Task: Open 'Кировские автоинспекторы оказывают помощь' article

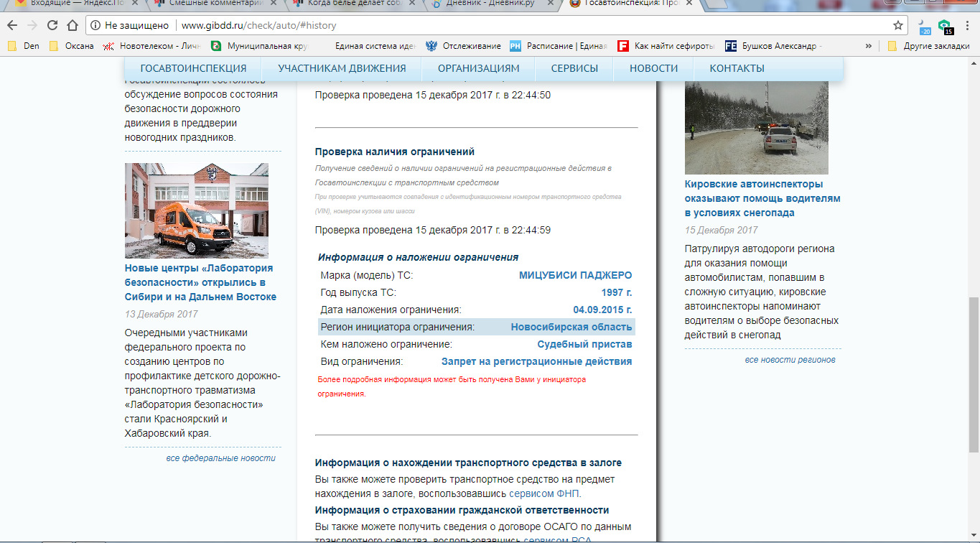Action: (762, 198)
